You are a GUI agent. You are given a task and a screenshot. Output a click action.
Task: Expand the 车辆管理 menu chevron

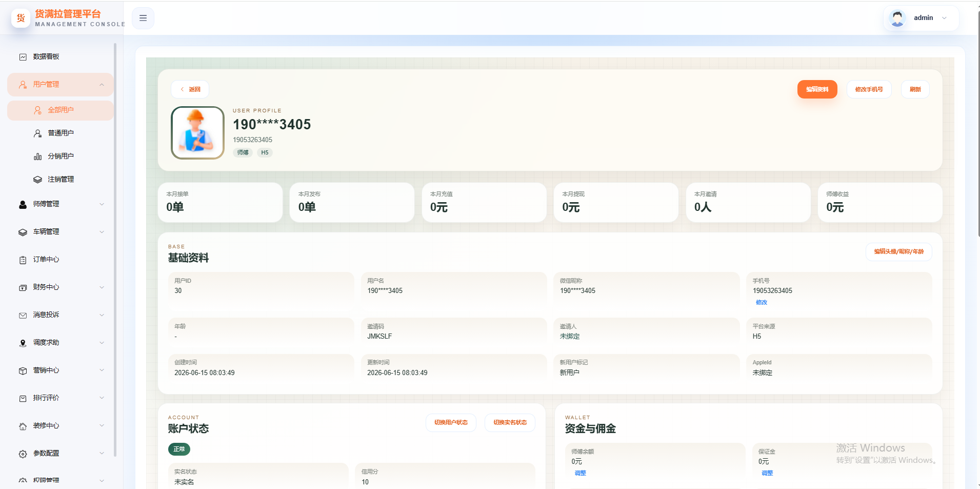click(x=102, y=232)
